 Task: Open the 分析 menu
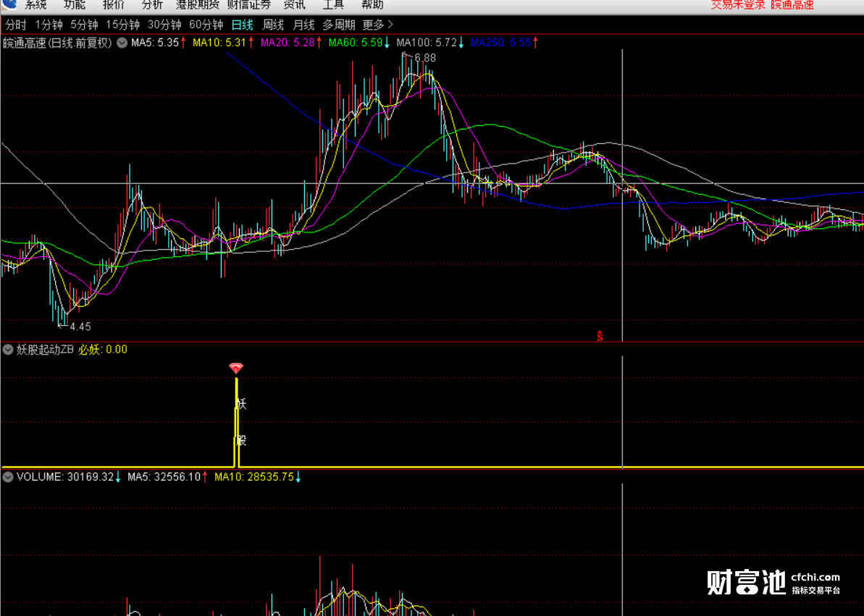click(152, 5)
